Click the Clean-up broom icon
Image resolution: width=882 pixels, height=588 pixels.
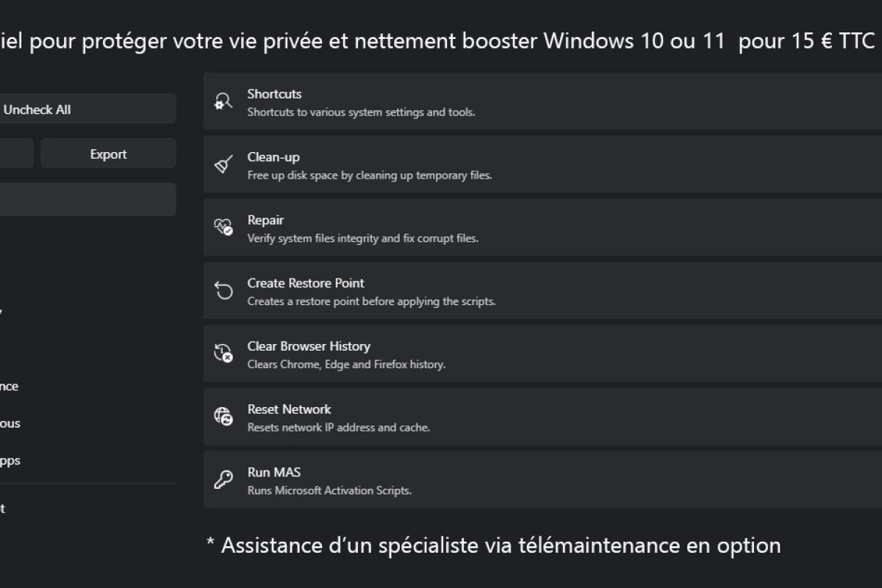[x=223, y=165]
